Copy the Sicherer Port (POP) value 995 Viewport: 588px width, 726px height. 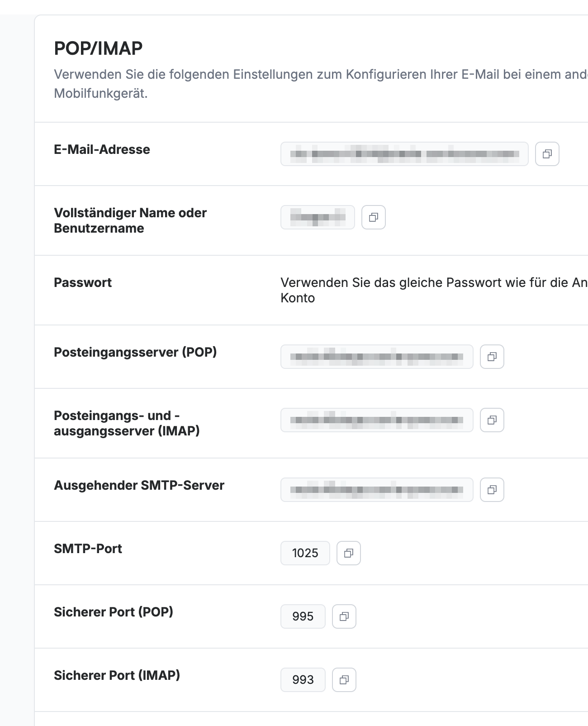344,616
